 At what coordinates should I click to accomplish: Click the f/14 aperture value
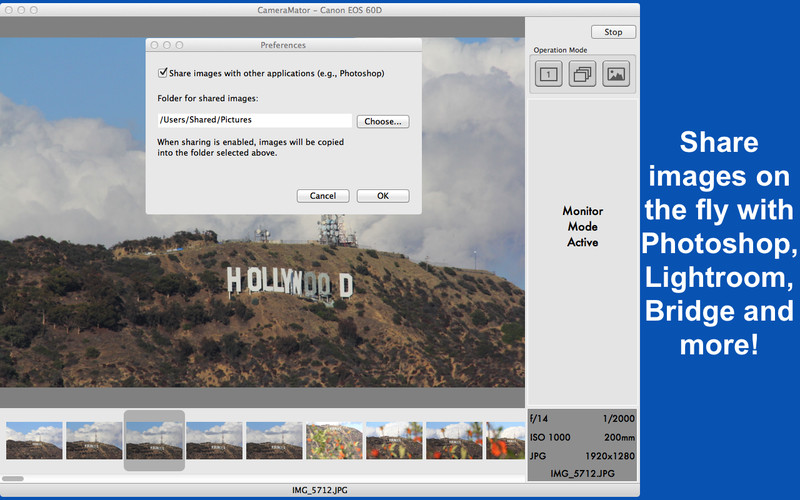pos(539,418)
